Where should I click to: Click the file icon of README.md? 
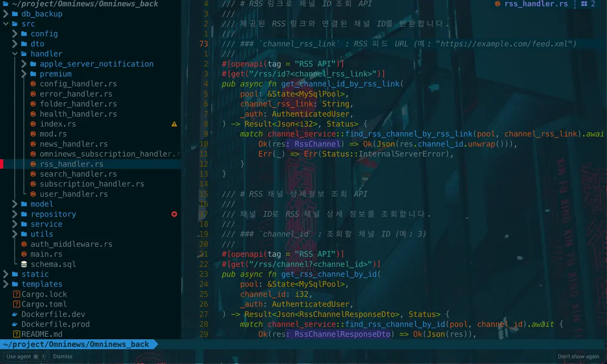click(x=16, y=334)
